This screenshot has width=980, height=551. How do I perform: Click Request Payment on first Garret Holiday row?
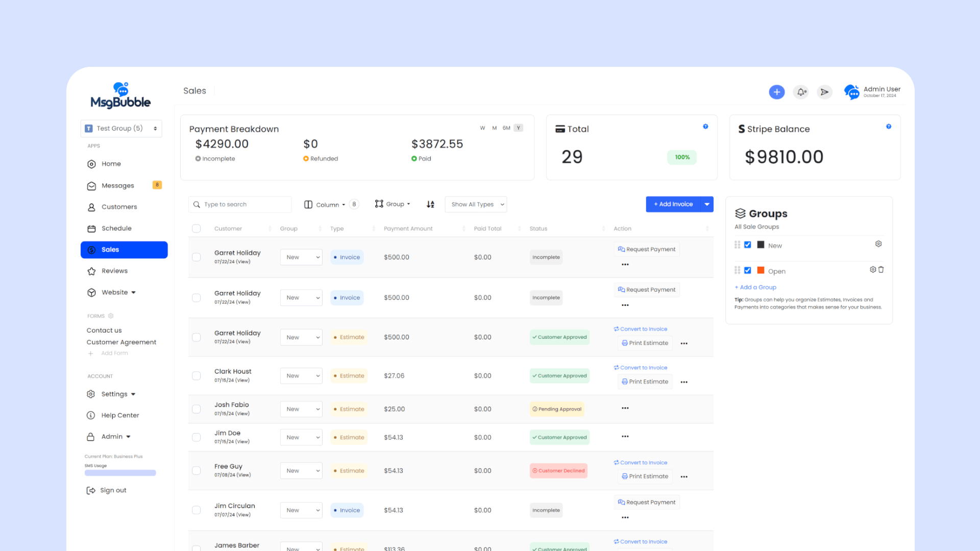pyautogui.click(x=646, y=249)
